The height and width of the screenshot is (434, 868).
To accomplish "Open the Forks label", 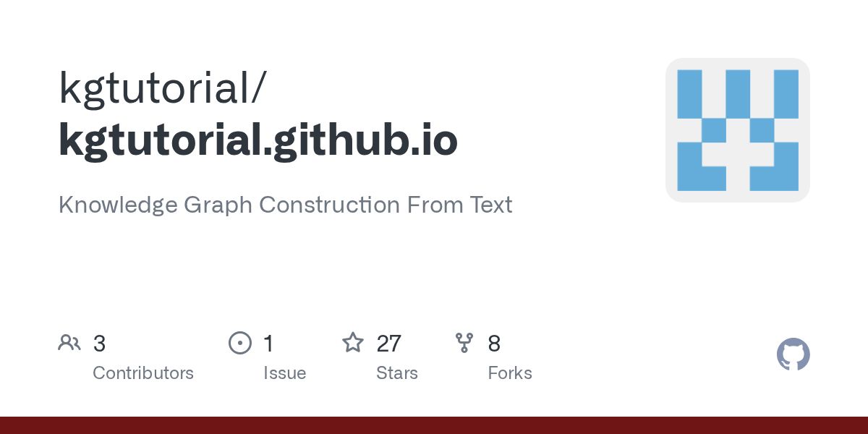I will coord(510,373).
